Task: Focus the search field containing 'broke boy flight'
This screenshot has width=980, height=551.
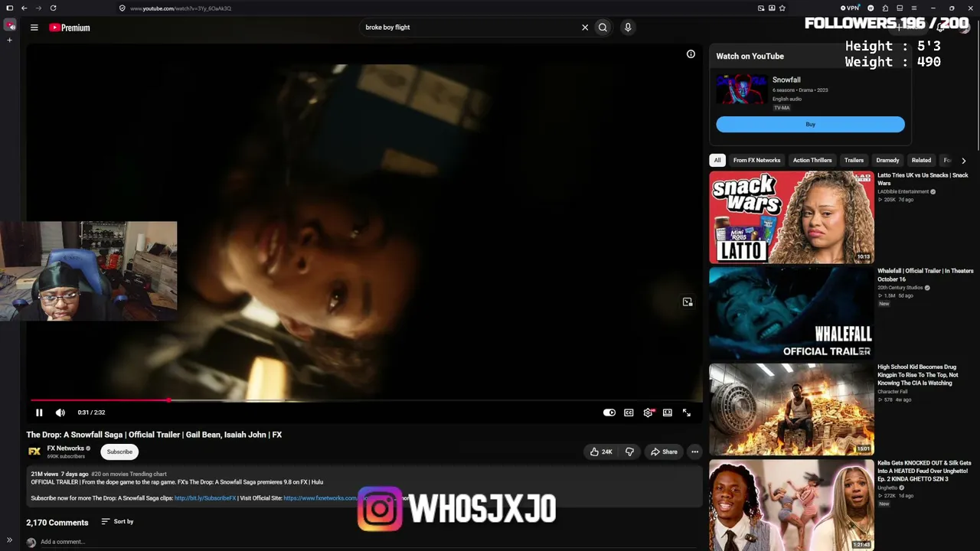Action: (x=469, y=28)
